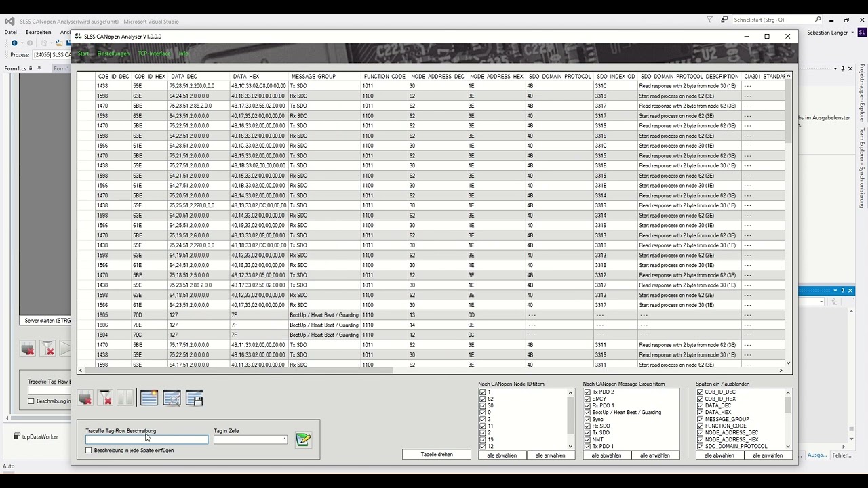Open the Prozess dropdown in Visual Studio

52,54
